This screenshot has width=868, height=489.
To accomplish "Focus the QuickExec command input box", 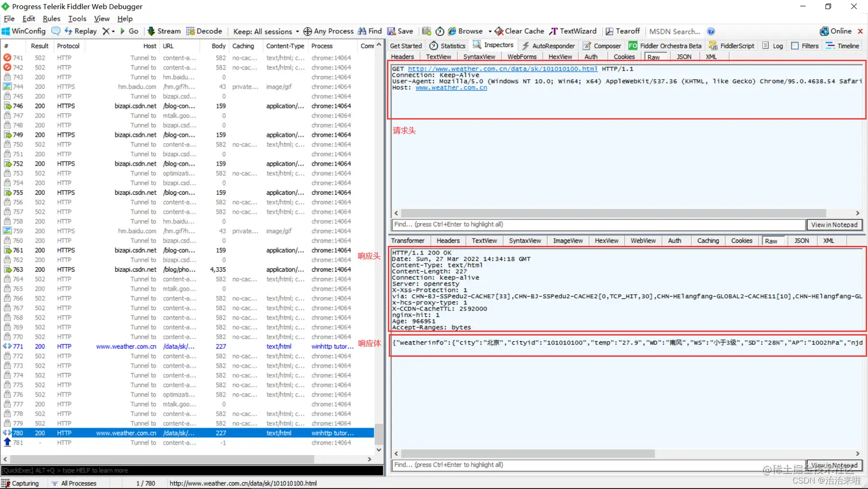I will pos(192,471).
